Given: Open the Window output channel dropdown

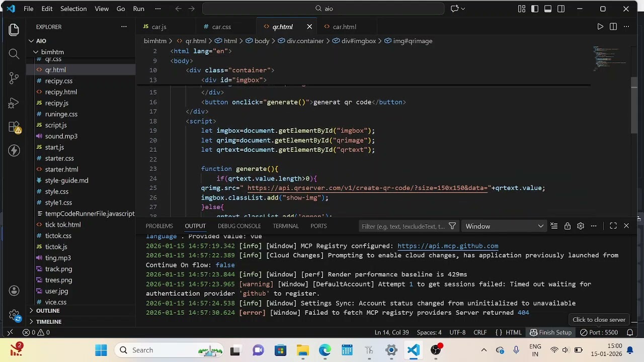Looking at the screenshot, I should tap(504, 226).
